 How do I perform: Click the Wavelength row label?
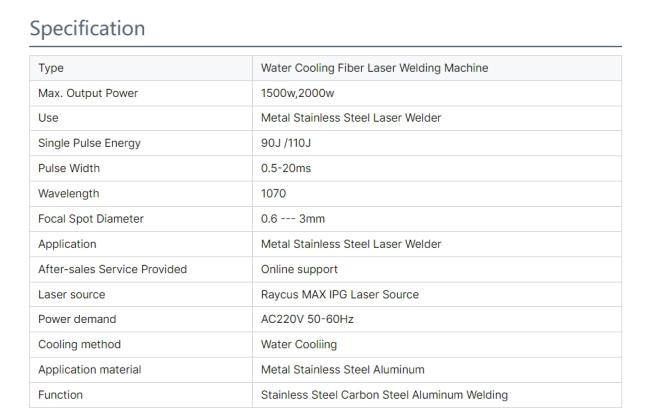tap(65, 193)
